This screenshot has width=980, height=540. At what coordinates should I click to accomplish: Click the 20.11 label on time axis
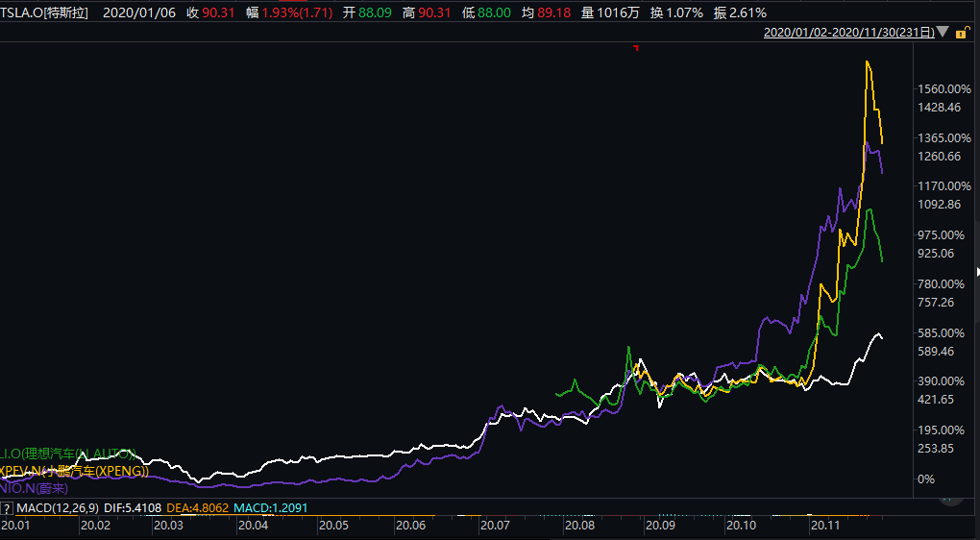point(827,526)
